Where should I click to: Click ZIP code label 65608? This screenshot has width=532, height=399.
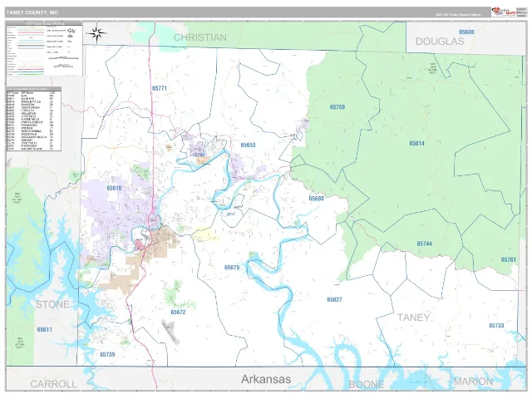click(466, 32)
